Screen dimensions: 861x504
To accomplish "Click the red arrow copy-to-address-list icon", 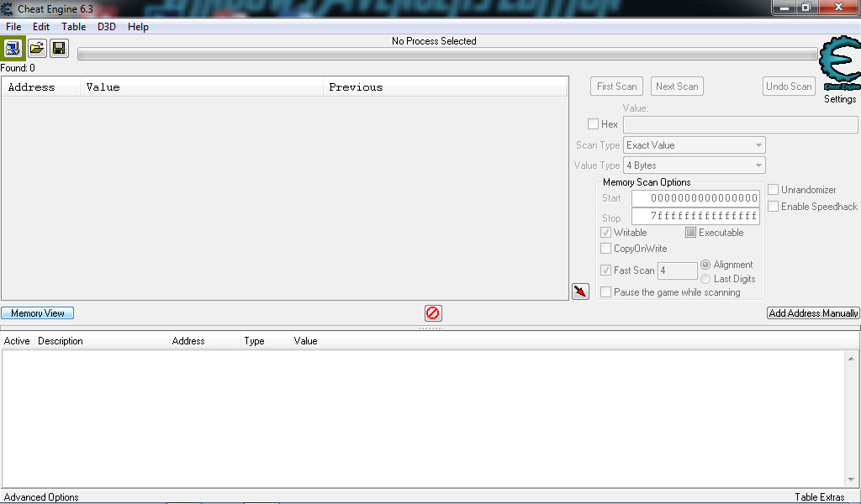I will pyautogui.click(x=580, y=291).
